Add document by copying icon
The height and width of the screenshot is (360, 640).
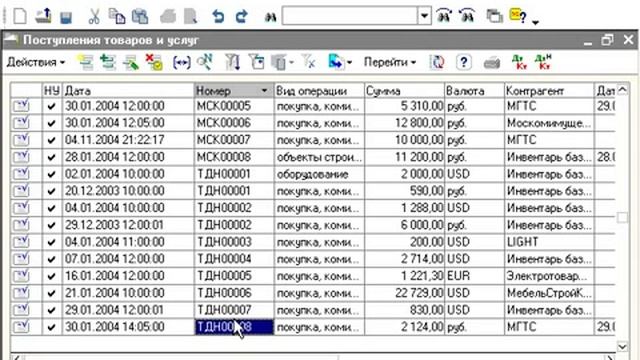tap(108, 62)
